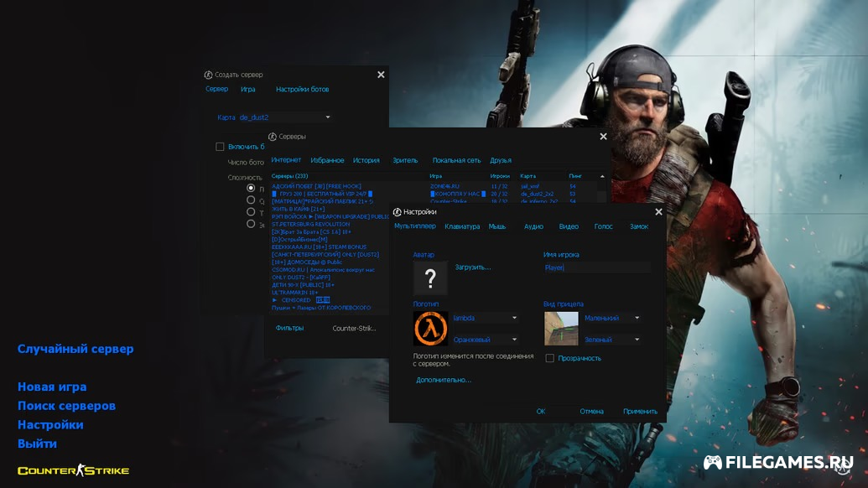868x488 pixels.
Task: Open the История tab in Серверы
Action: [366, 160]
